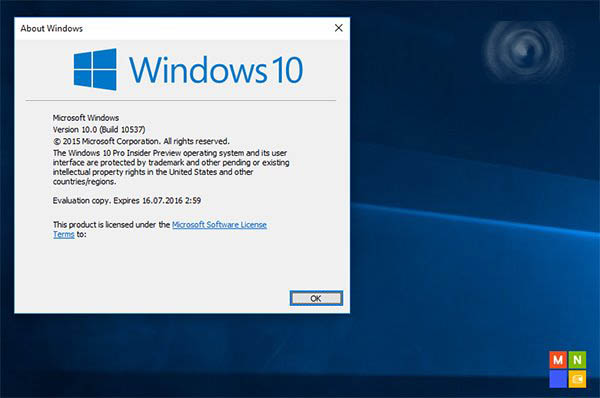The width and height of the screenshot is (600, 398).
Task: Click the OK button
Action: (x=316, y=298)
